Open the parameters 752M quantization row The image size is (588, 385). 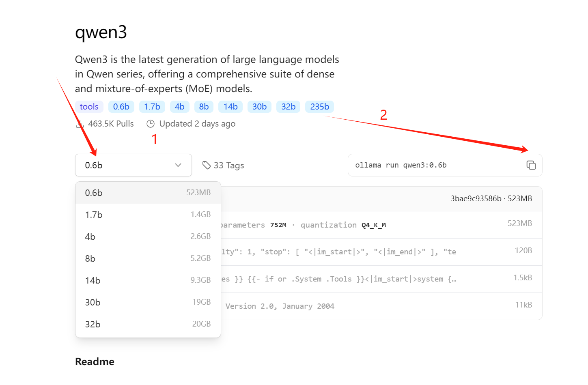381,225
